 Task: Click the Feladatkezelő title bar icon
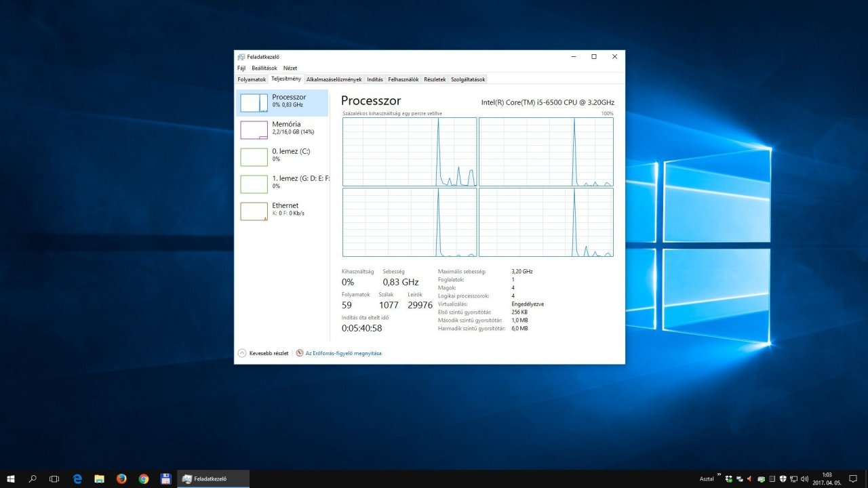(241, 57)
